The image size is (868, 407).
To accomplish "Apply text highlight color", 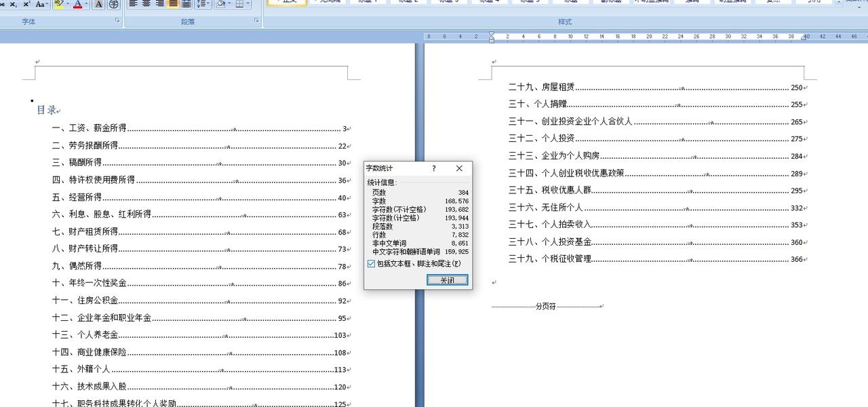I will coord(58,4).
